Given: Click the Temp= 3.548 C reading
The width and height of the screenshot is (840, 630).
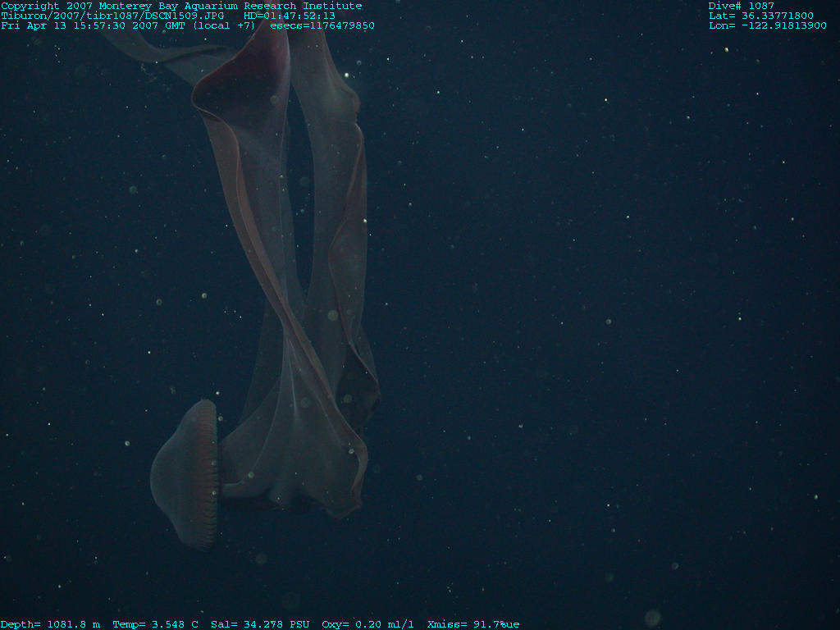Looking at the screenshot, I should point(155,624).
